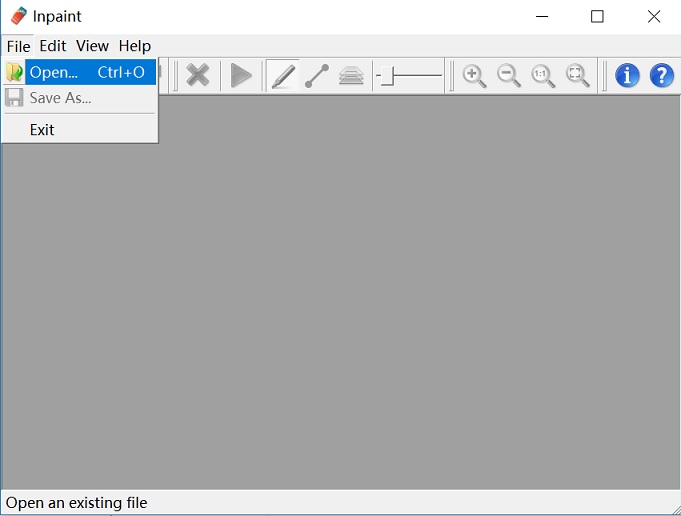Close the File menu via its label
Viewport: 681px width, 516px height.
(18, 46)
